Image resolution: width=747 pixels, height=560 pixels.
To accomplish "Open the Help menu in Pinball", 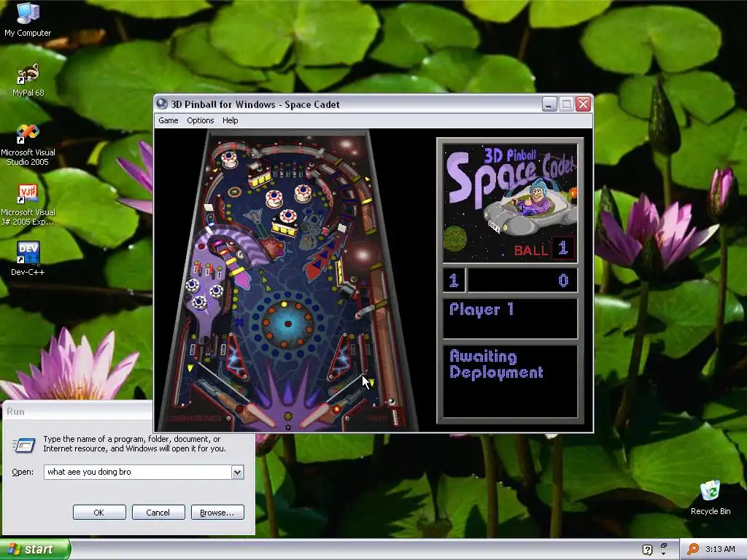I will [230, 120].
